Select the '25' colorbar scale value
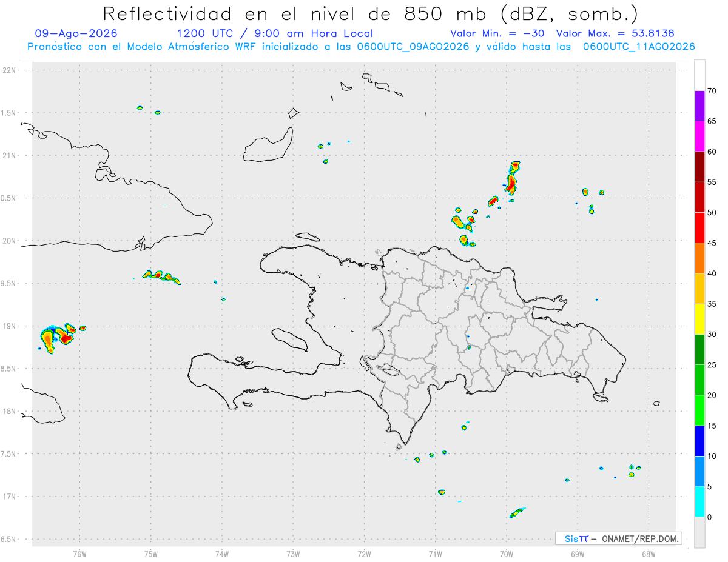The height and width of the screenshot is (562, 728). click(x=712, y=365)
